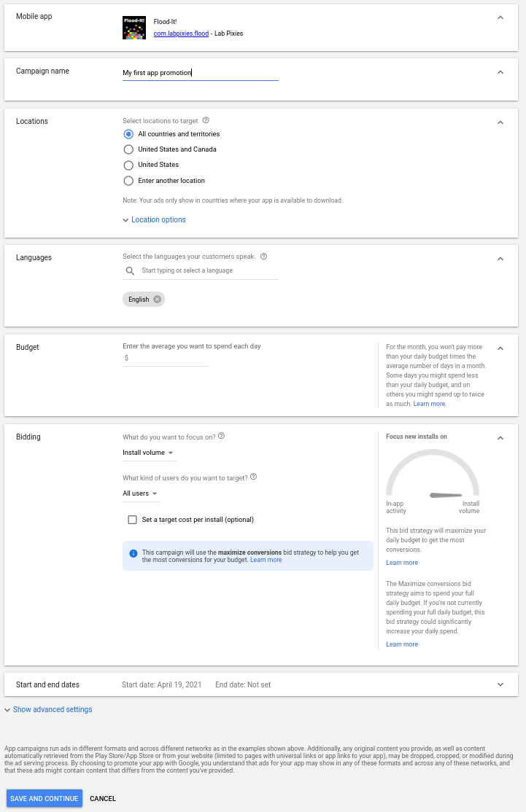Expand Location options

pos(158,219)
